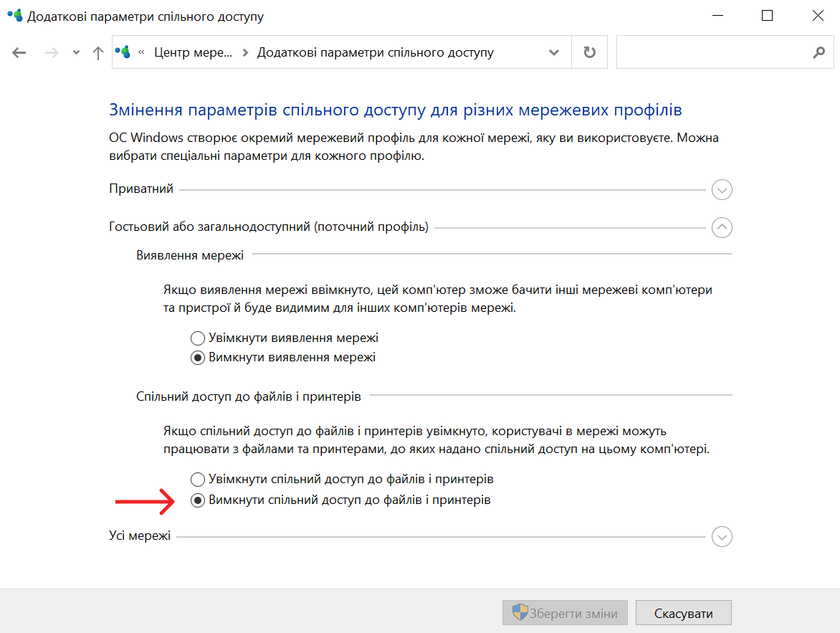Enable "Увімкнути спільний доступ до файлів і принтерів"
Screen dimensions: 840x633
198,478
